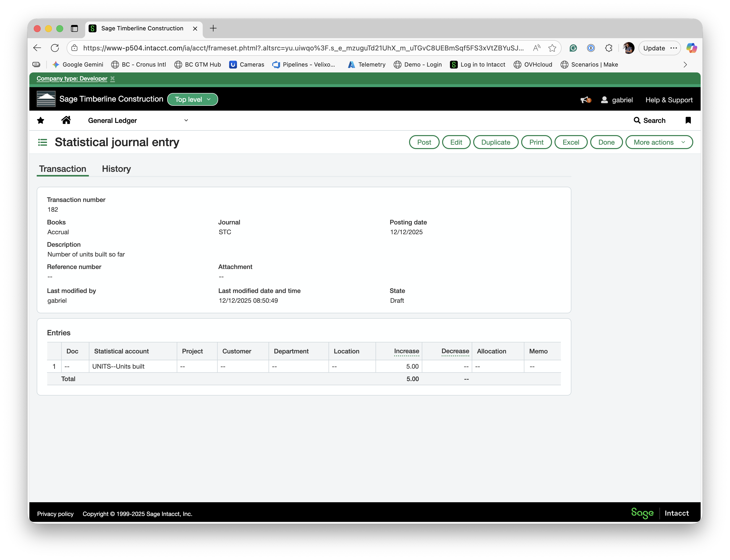Viewport: 730px width, 560px height.
Task: Click the bookmark icon near Search
Action: click(688, 120)
